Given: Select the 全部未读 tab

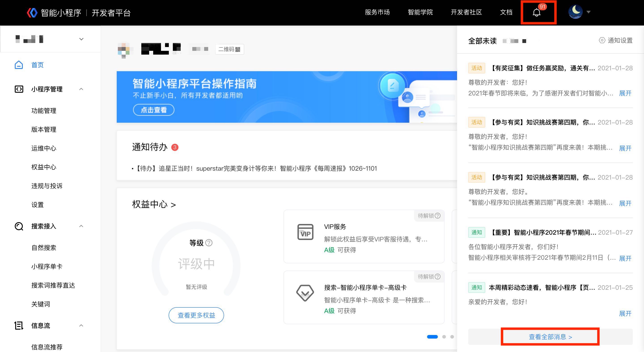Looking at the screenshot, I should tap(482, 41).
